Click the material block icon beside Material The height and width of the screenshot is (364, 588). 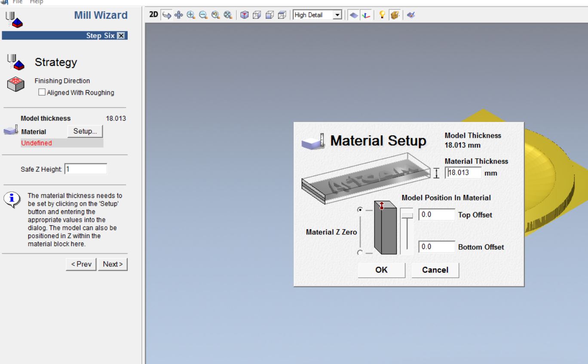coord(11,130)
